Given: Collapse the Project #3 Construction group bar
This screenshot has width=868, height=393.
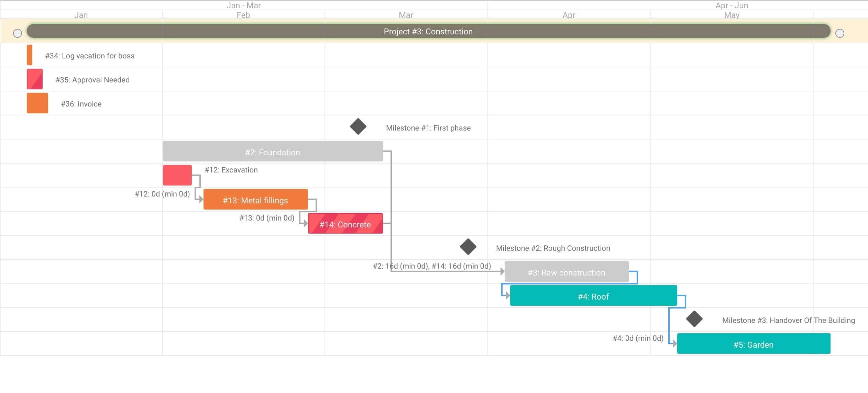Looking at the screenshot, I should (428, 31).
